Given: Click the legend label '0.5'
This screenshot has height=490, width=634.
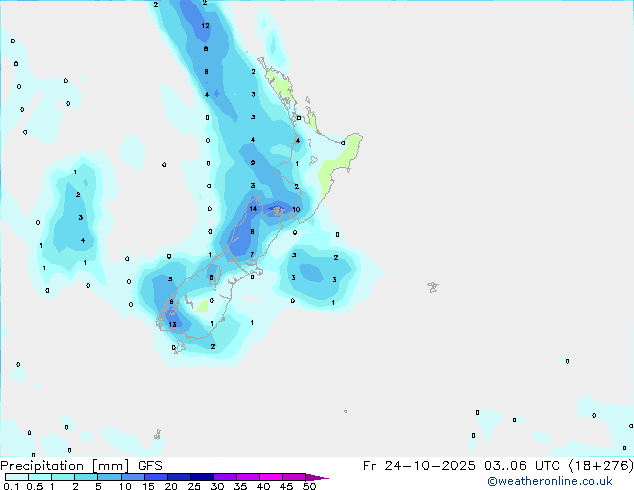Looking at the screenshot, I should pos(34,486).
